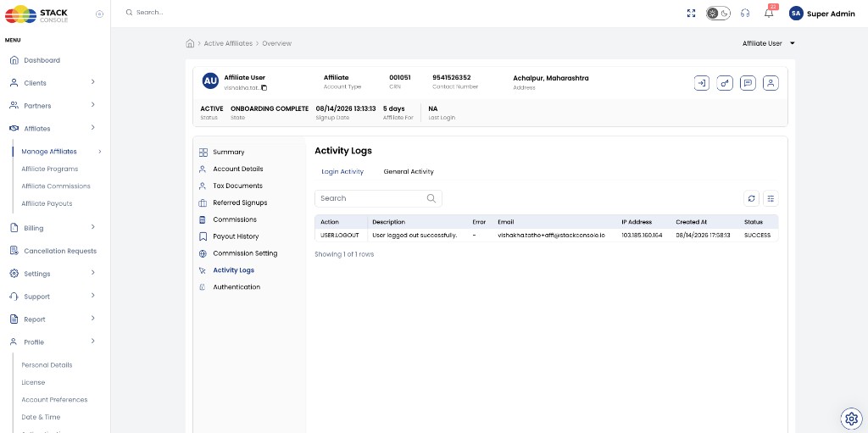This screenshot has width=868, height=433.
Task: Click the home icon in breadcrumb
Action: (190, 43)
